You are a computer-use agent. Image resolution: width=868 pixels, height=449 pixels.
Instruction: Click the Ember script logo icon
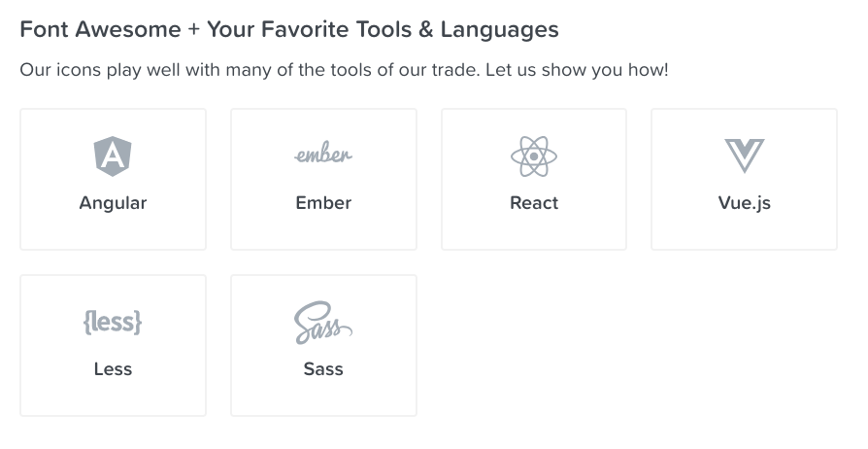(x=323, y=153)
